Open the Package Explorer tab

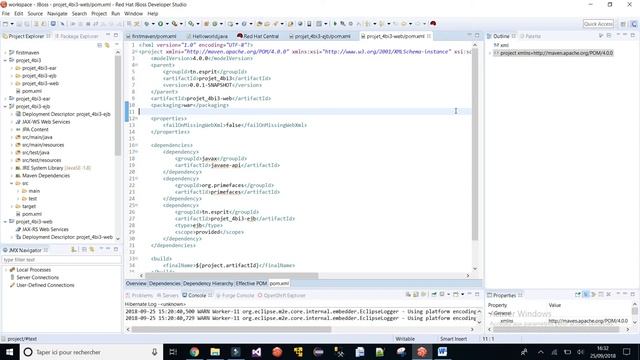77,36
